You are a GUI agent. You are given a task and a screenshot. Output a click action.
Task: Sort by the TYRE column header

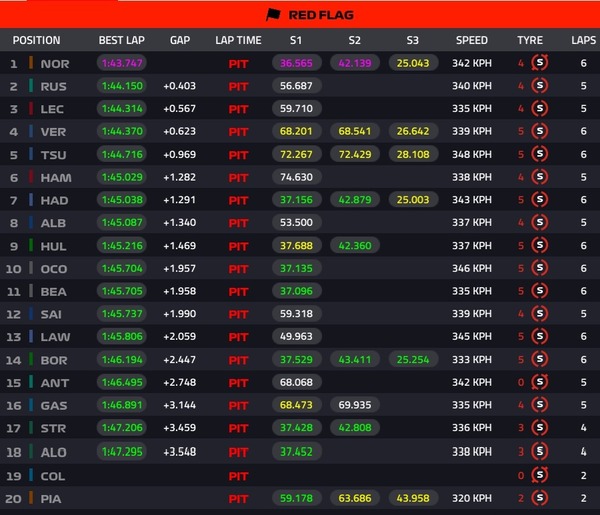click(x=530, y=40)
